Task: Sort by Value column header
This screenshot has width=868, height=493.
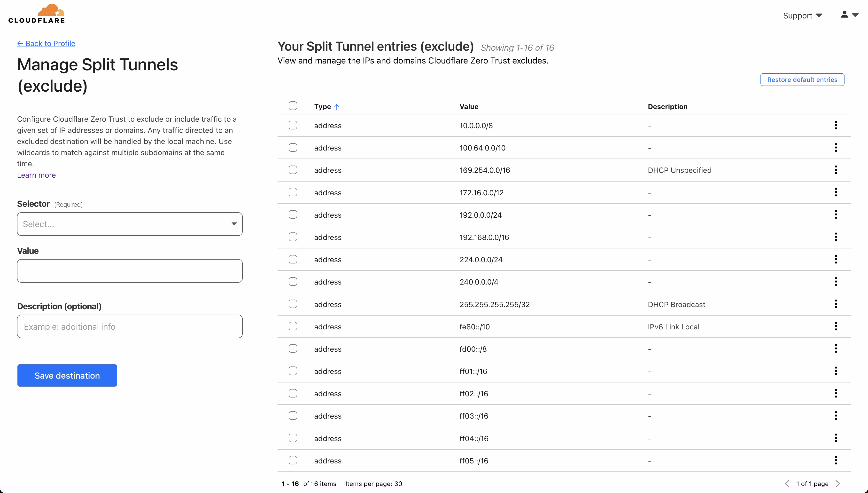Action: tap(469, 107)
